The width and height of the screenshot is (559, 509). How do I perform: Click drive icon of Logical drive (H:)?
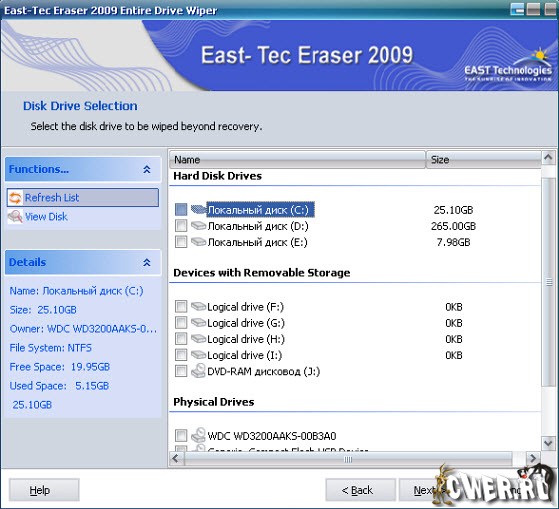(199, 339)
